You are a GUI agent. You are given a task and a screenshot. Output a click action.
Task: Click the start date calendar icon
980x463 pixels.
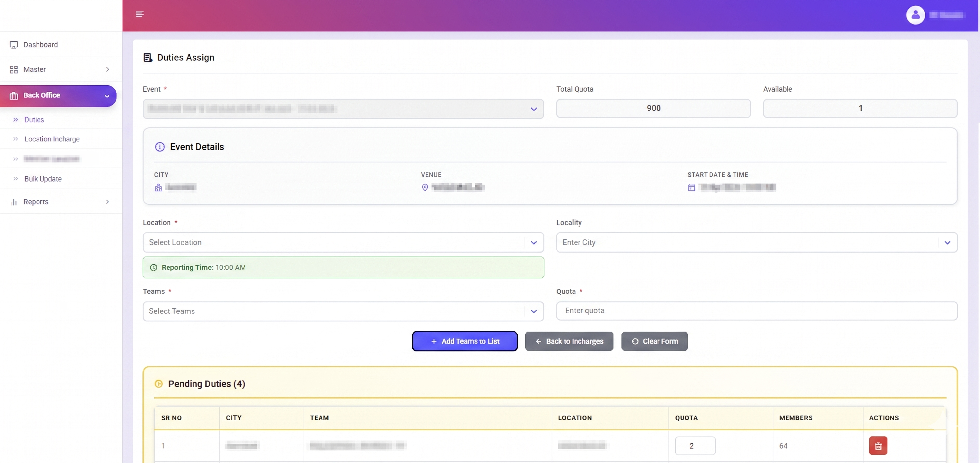tap(692, 188)
